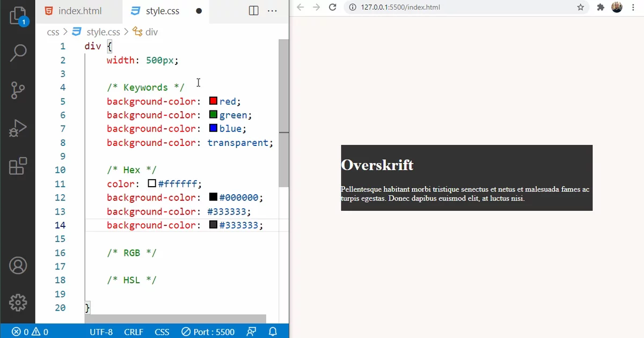Click the '/* RGB */' comment
This screenshot has height=338, width=644.
click(131, 253)
